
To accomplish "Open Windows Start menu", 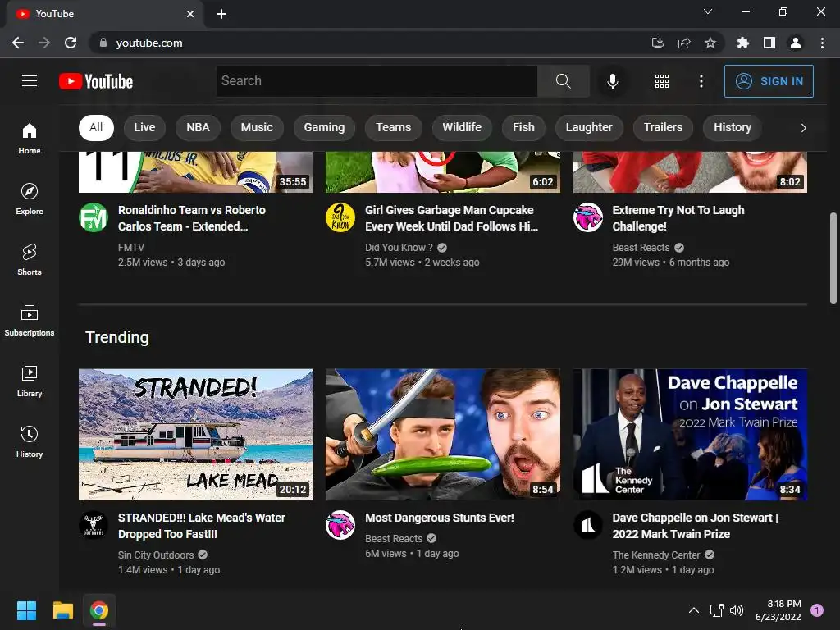I will click(26, 610).
